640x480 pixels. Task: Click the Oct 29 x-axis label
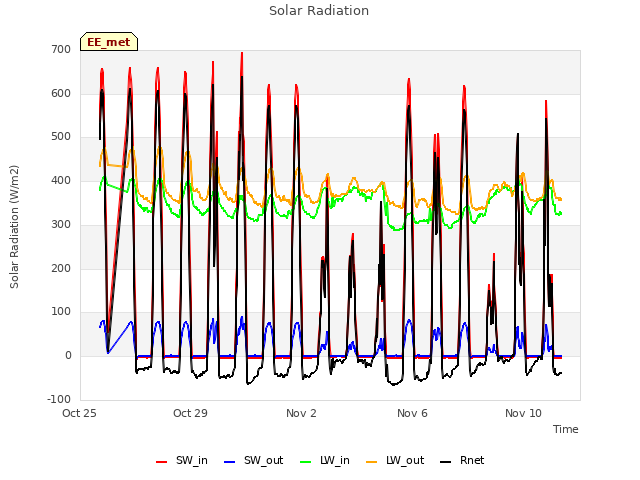(x=190, y=413)
